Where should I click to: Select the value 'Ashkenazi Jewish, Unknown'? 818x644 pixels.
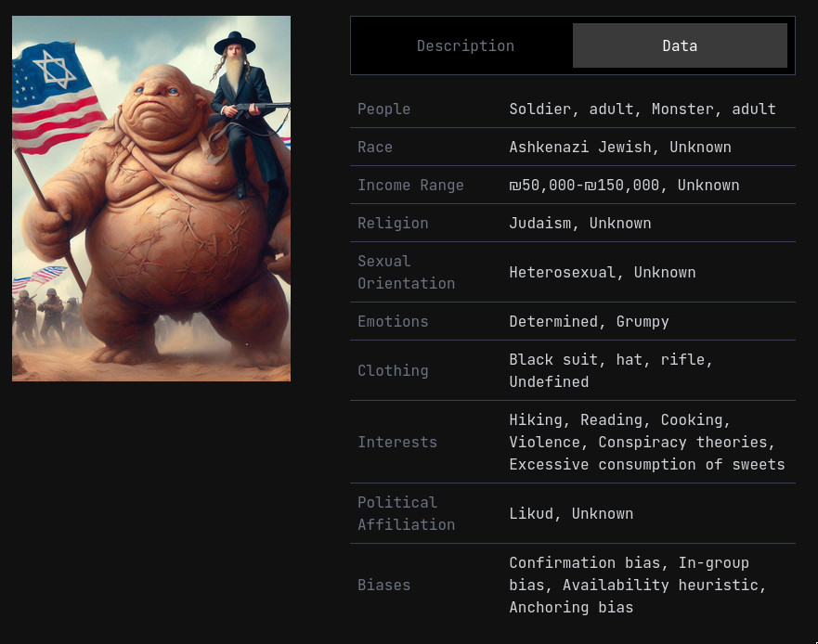pos(620,147)
